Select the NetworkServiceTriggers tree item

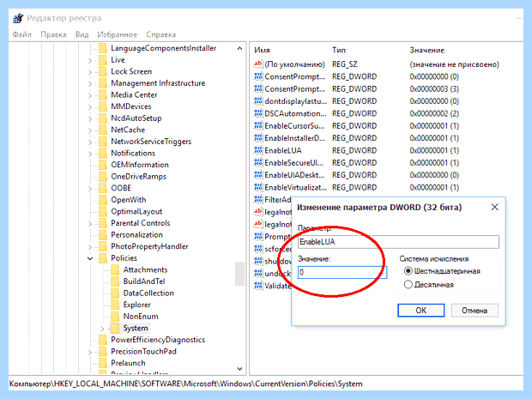coord(151,142)
